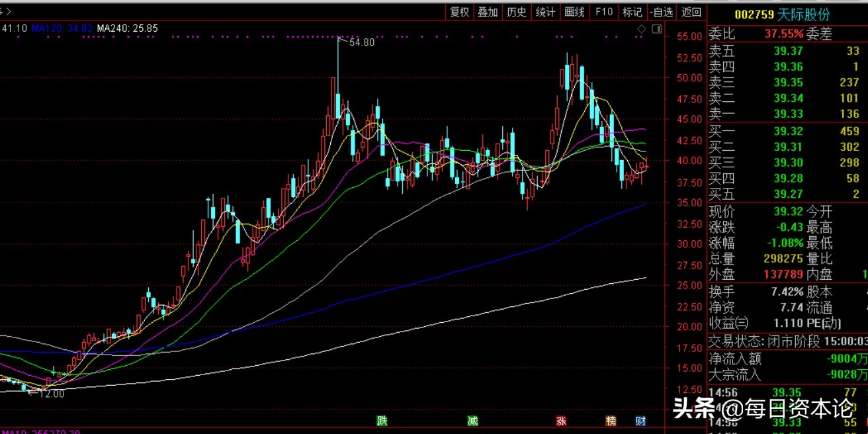Open the F10 company info page
868x434 pixels.
[x=603, y=12]
